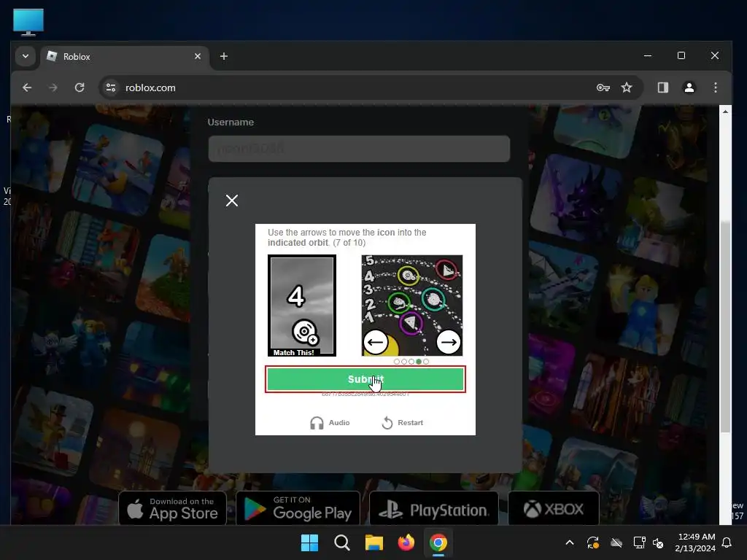Click the desktop monitor icon
747x560 pixels.
coord(28,22)
